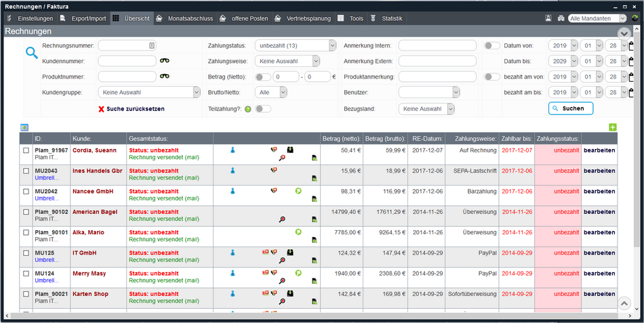
Task: Click the horizontal scrollbar at window bottom
Action: 318,316
